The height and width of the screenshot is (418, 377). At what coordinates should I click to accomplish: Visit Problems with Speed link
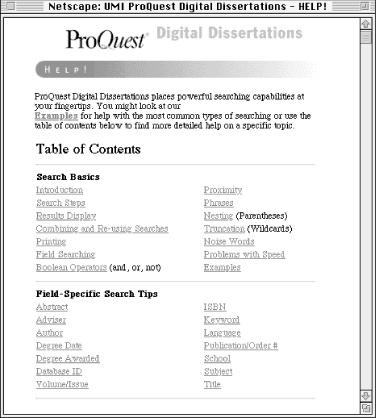coord(244,255)
